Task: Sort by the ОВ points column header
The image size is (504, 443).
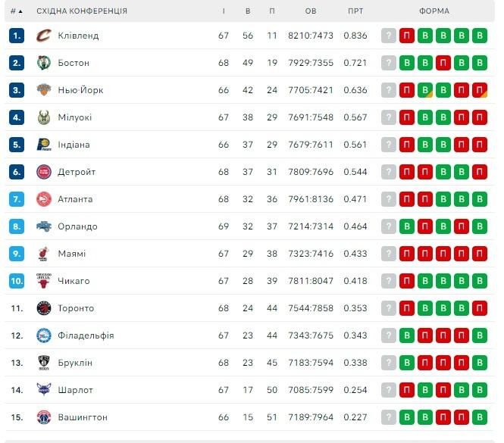Action: click(311, 11)
